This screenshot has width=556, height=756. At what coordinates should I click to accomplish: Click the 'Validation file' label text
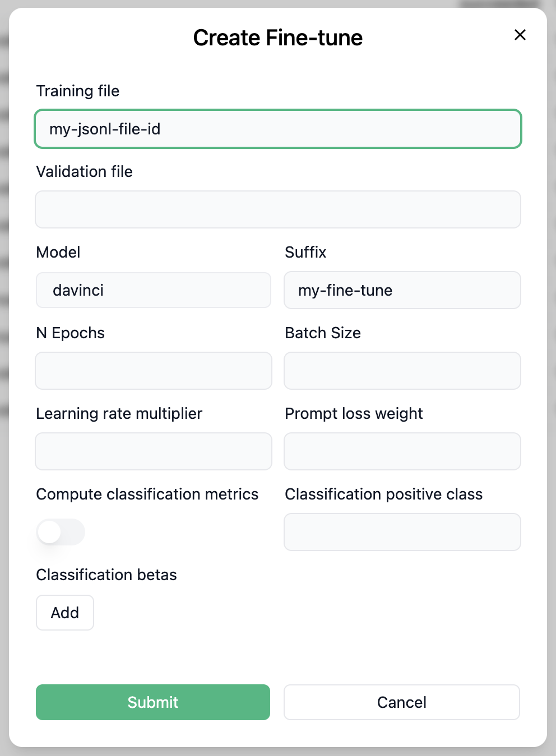coord(84,172)
